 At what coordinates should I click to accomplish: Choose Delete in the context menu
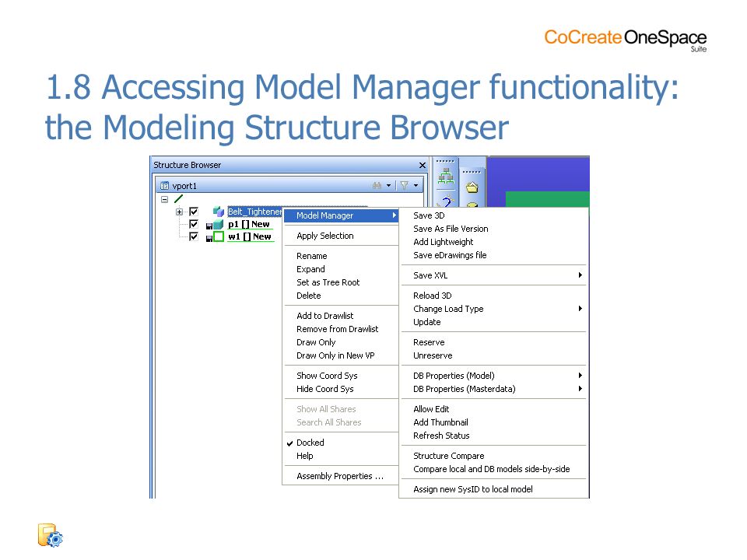tap(341, 296)
